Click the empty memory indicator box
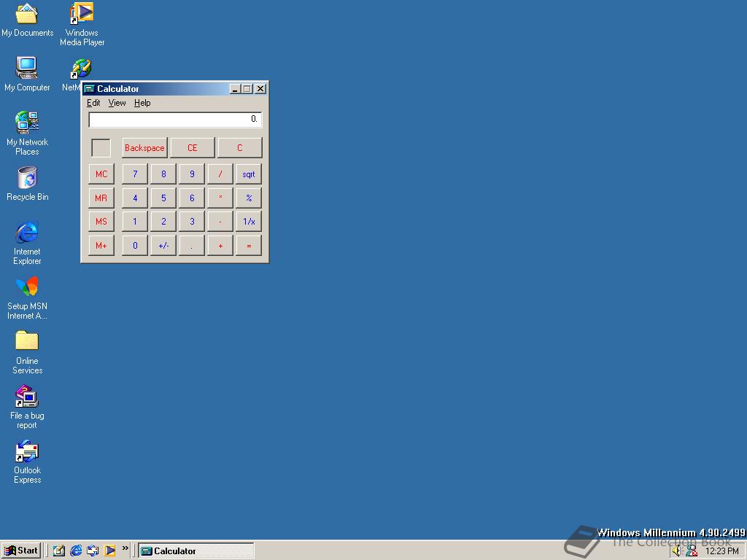 101,148
